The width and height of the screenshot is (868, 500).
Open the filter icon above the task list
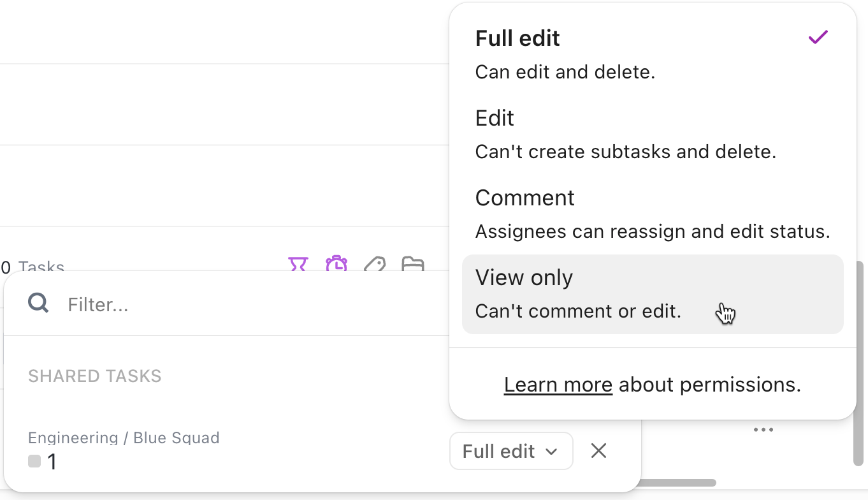[298, 265]
